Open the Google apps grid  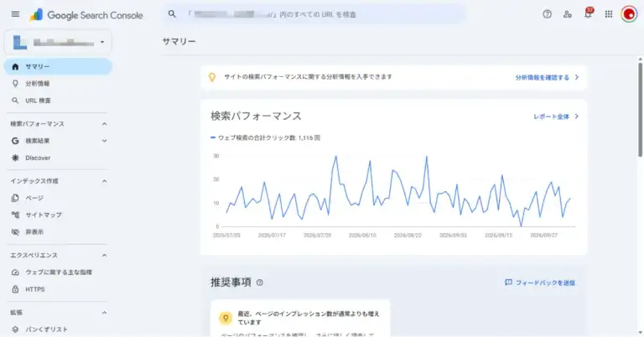coord(609,14)
